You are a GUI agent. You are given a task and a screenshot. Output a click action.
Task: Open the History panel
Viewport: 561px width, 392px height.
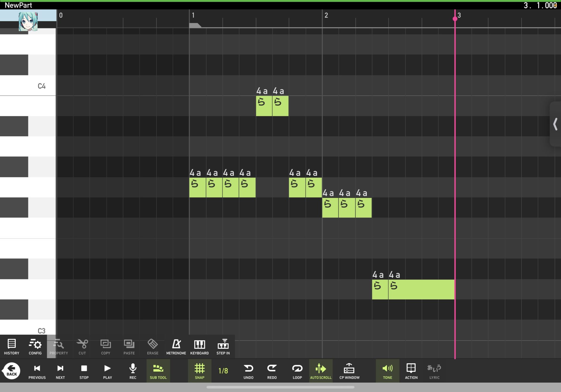(x=11, y=346)
